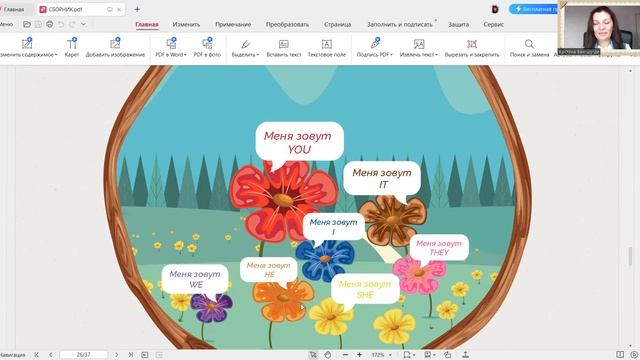
Task: Go to the first page
Action: 36,355
